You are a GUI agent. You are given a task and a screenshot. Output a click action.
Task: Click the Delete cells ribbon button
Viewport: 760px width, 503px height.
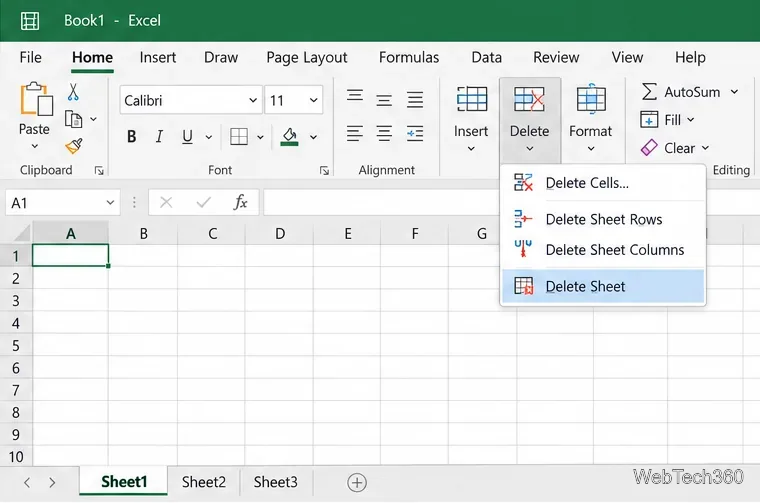[x=530, y=119]
